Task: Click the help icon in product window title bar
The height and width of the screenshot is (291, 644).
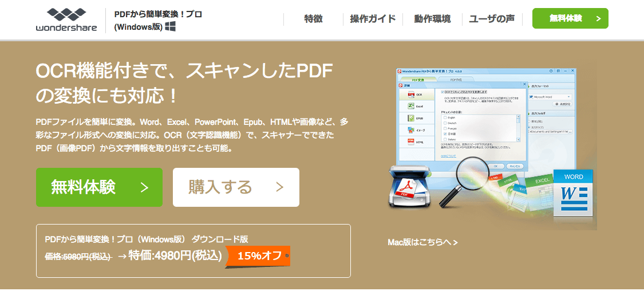Action: (x=551, y=71)
